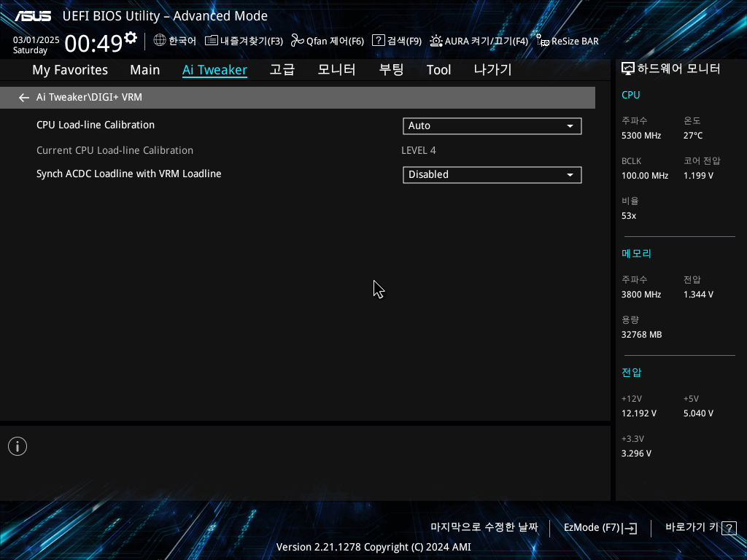This screenshot has height=560, width=747.
Task: Click Current CPU Load-line Calibration label
Action: click(115, 150)
